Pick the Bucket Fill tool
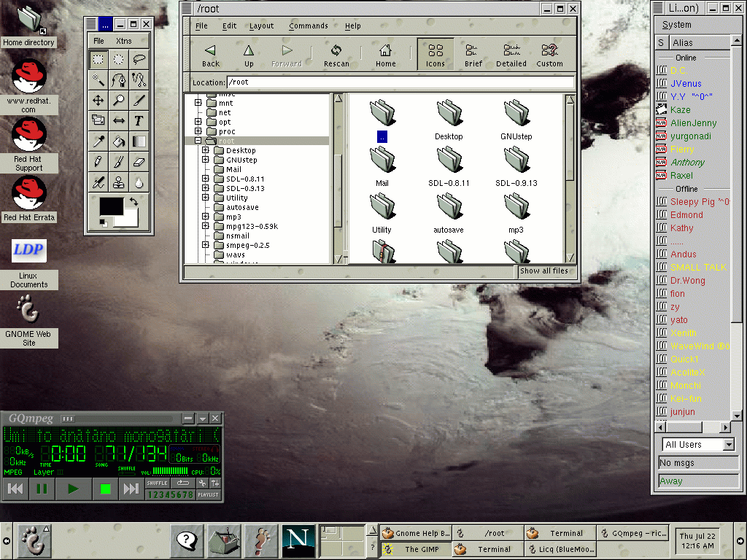 (x=118, y=141)
